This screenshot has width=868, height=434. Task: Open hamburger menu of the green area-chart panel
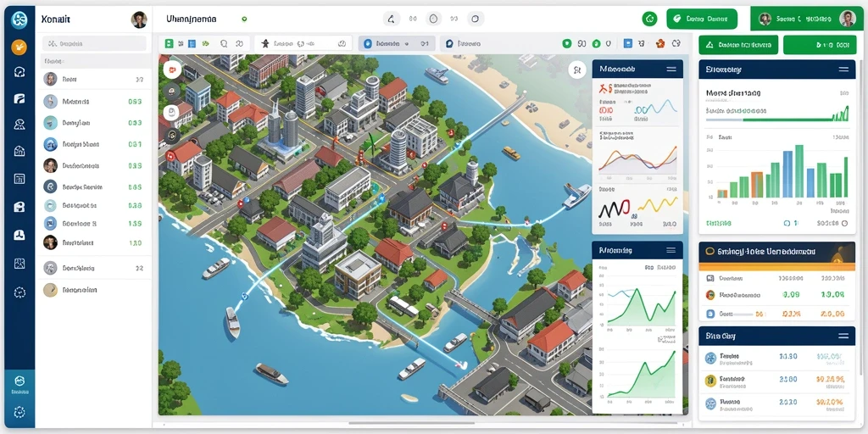671,250
